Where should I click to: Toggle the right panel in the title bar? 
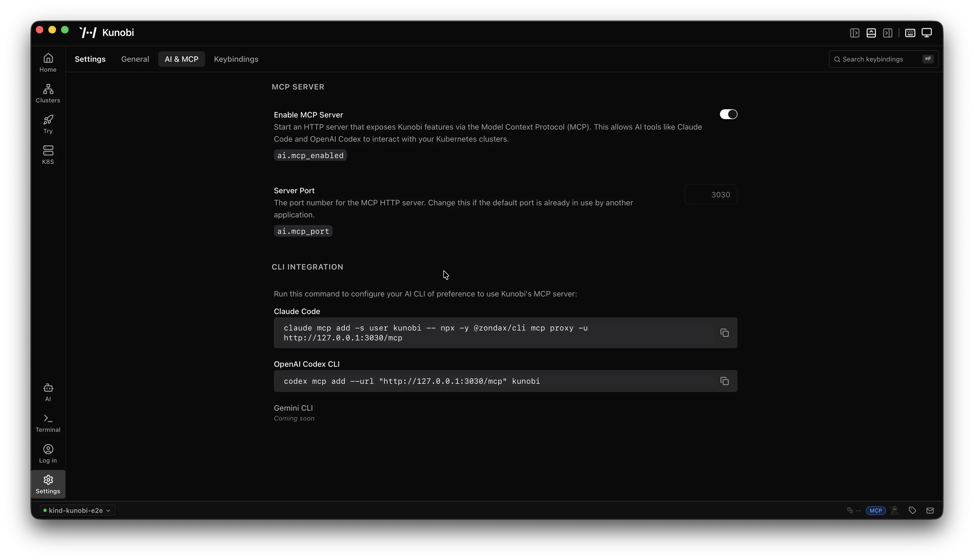pos(887,33)
